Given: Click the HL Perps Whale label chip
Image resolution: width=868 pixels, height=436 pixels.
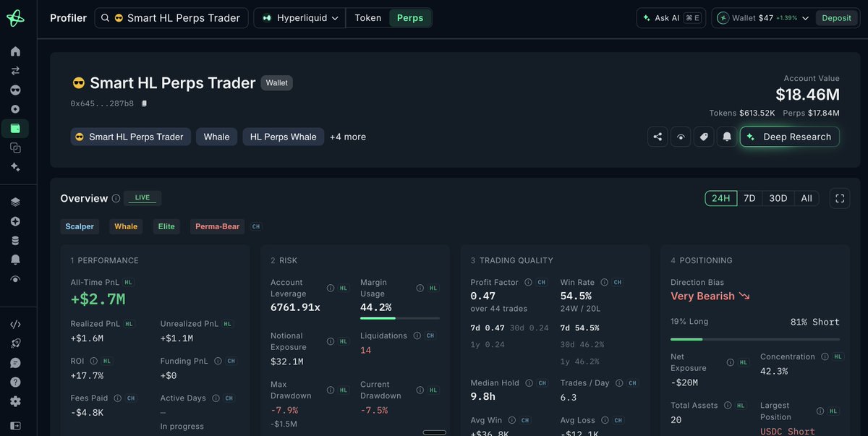Looking at the screenshot, I should pos(284,137).
